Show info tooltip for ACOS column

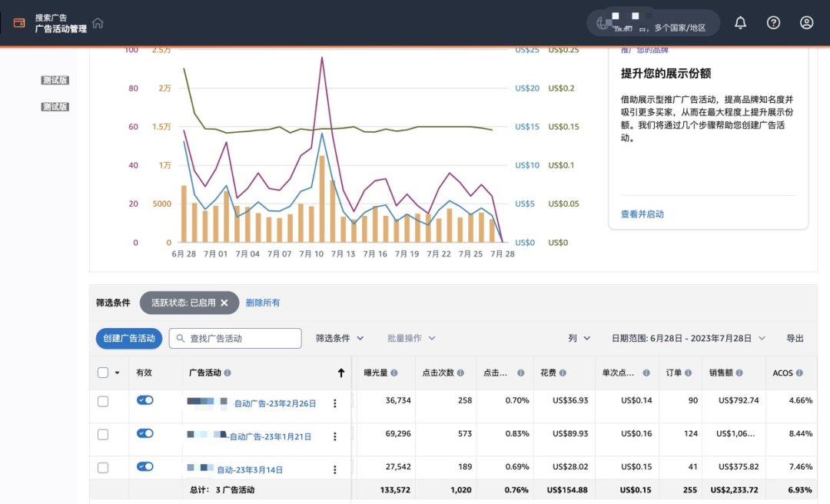point(799,373)
